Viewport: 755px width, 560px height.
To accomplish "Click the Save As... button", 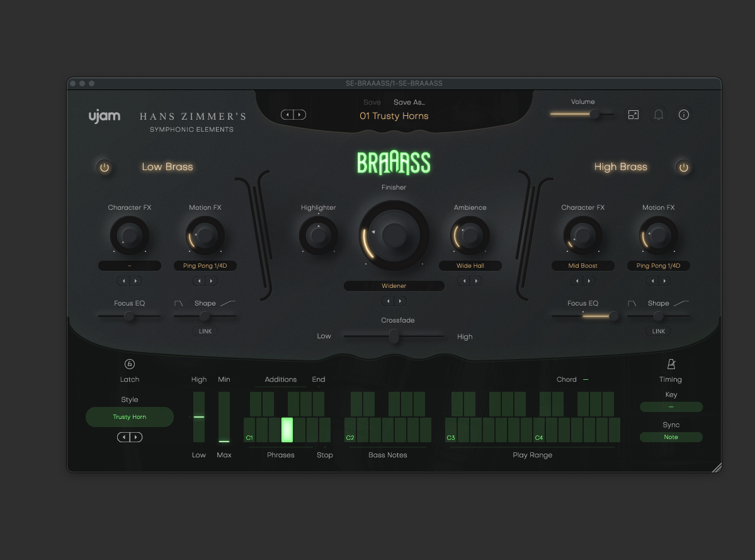I will [x=409, y=102].
